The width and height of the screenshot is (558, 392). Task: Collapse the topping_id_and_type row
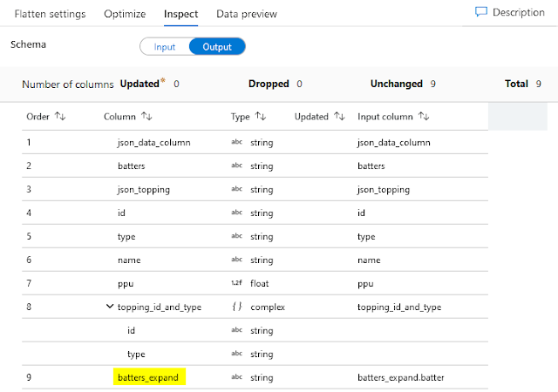point(109,307)
